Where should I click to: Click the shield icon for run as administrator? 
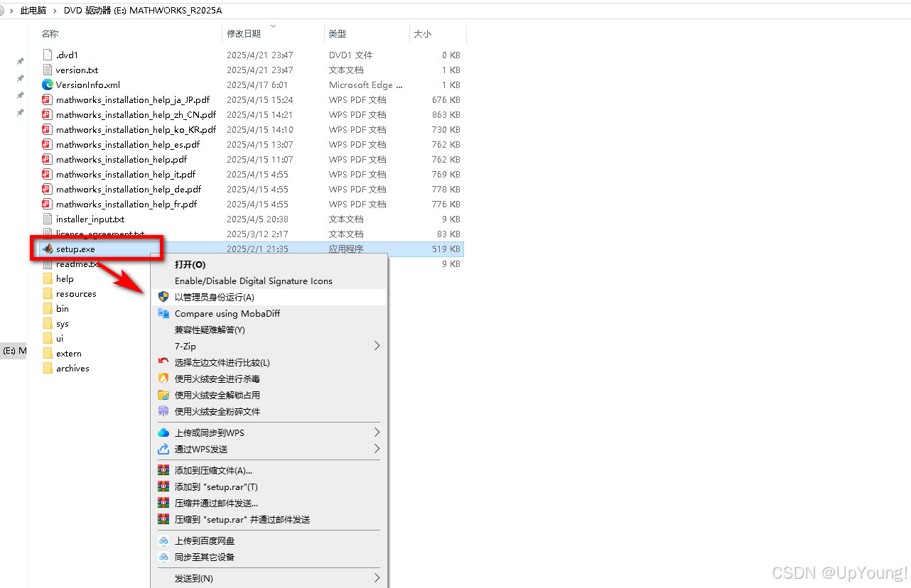point(163,297)
